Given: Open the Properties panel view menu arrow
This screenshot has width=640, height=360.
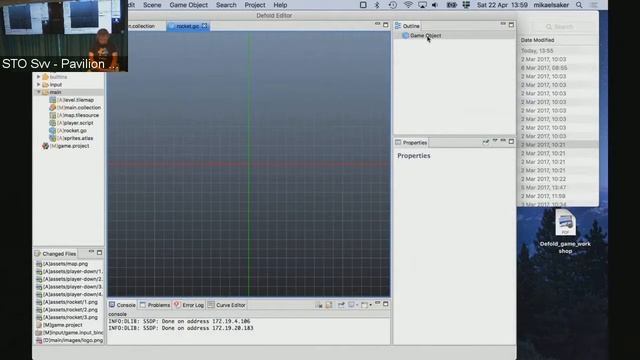Looking at the screenshot, I should (495, 141).
